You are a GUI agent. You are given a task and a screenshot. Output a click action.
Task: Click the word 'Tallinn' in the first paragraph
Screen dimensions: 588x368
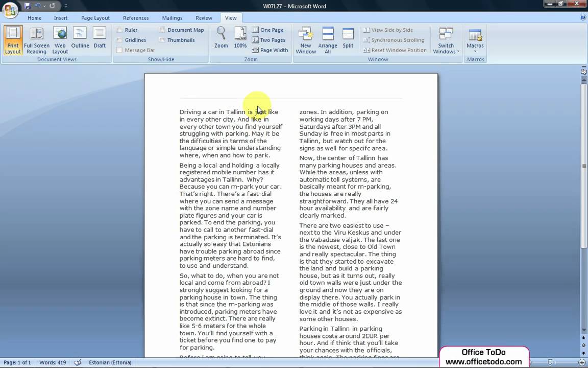[235, 112]
